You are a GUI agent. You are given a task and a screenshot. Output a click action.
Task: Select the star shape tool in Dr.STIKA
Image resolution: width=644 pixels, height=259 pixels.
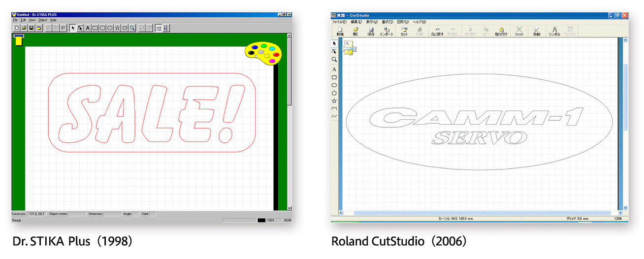117,28
